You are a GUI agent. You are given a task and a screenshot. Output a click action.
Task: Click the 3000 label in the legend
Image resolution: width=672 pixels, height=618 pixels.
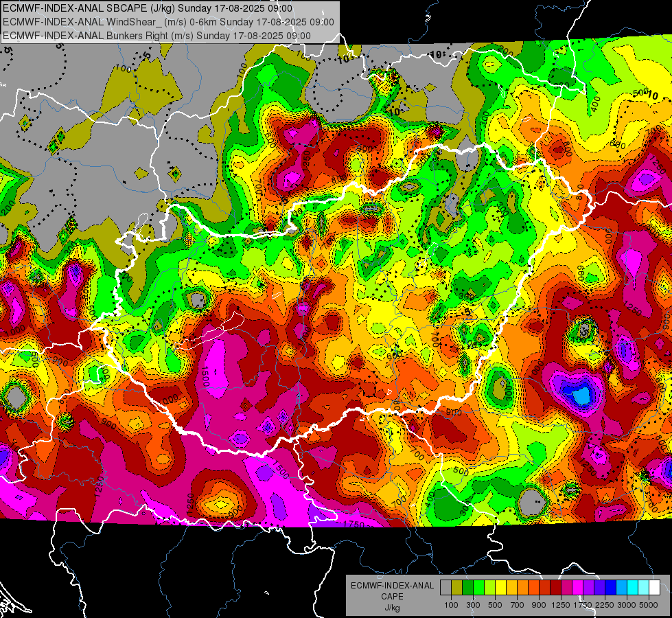(x=627, y=605)
